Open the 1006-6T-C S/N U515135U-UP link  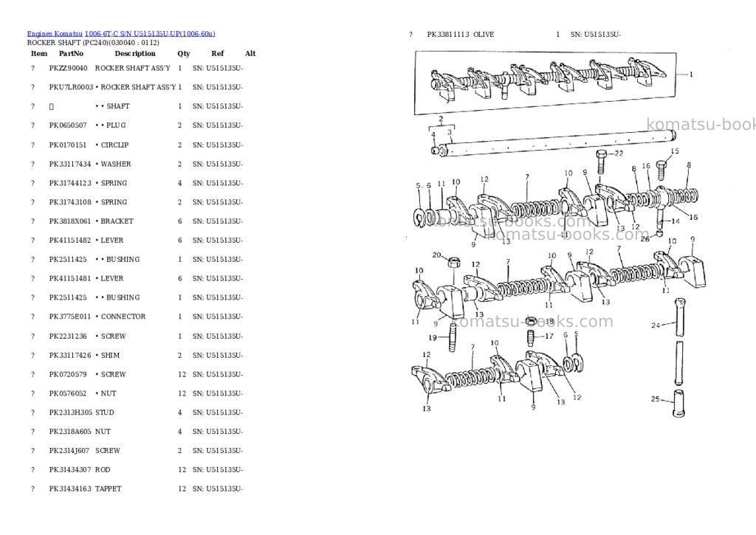click(150, 34)
